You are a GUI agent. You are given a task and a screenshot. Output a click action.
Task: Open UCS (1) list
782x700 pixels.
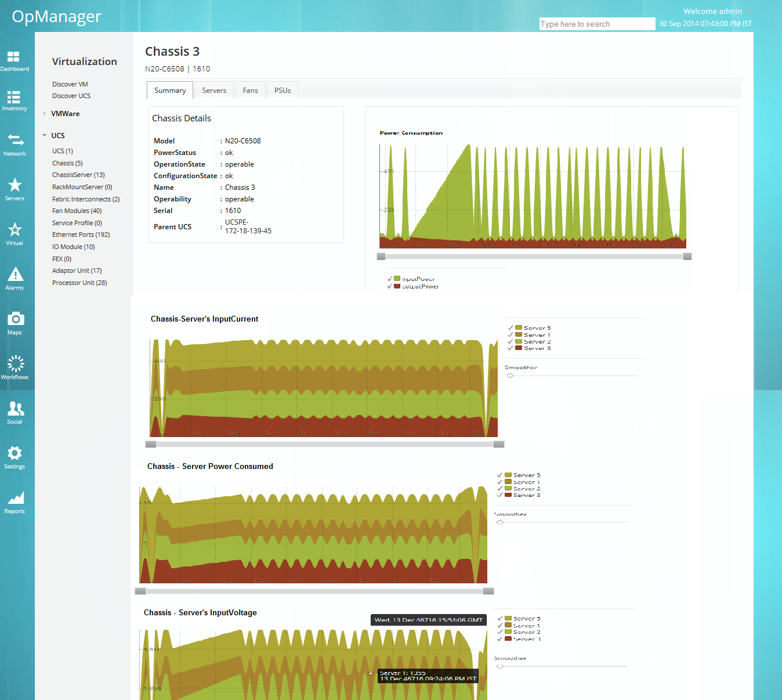point(63,151)
